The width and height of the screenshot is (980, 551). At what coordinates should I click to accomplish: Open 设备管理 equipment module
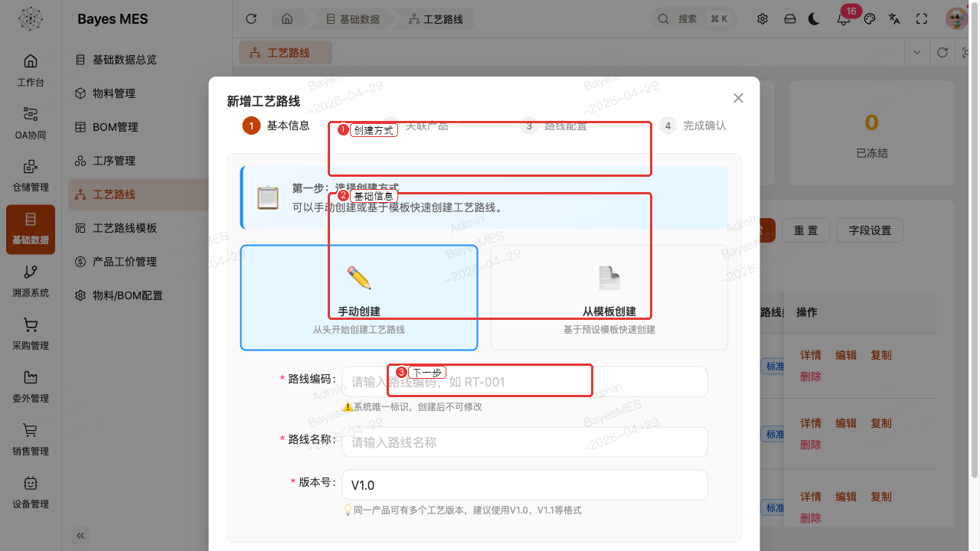pyautogui.click(x=31, y=493)
